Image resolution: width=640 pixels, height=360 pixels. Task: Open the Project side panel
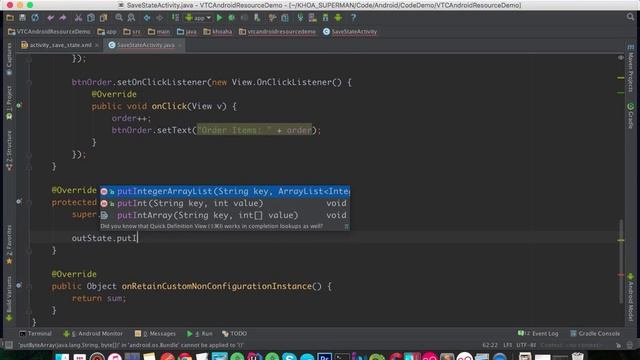coord(9,102)
